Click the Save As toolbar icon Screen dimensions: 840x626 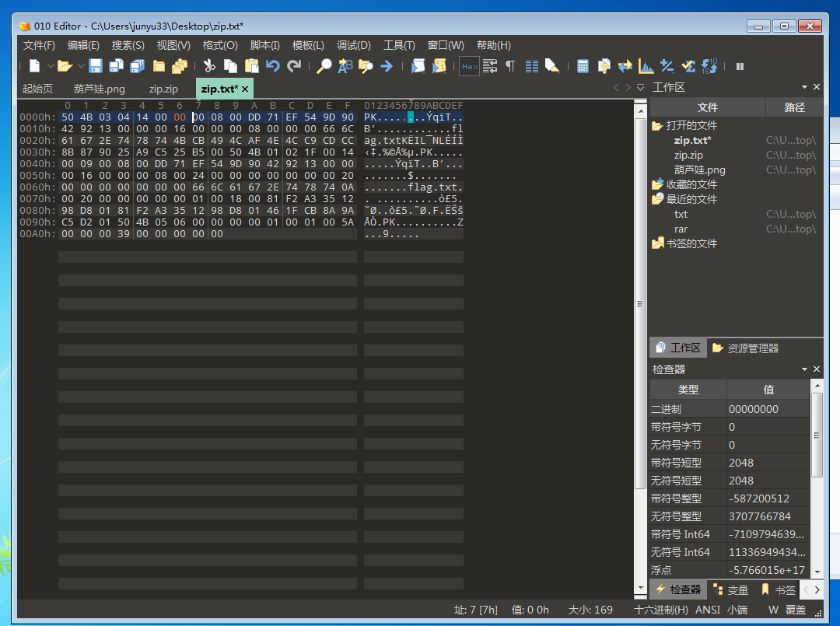(x=116, y=66)
